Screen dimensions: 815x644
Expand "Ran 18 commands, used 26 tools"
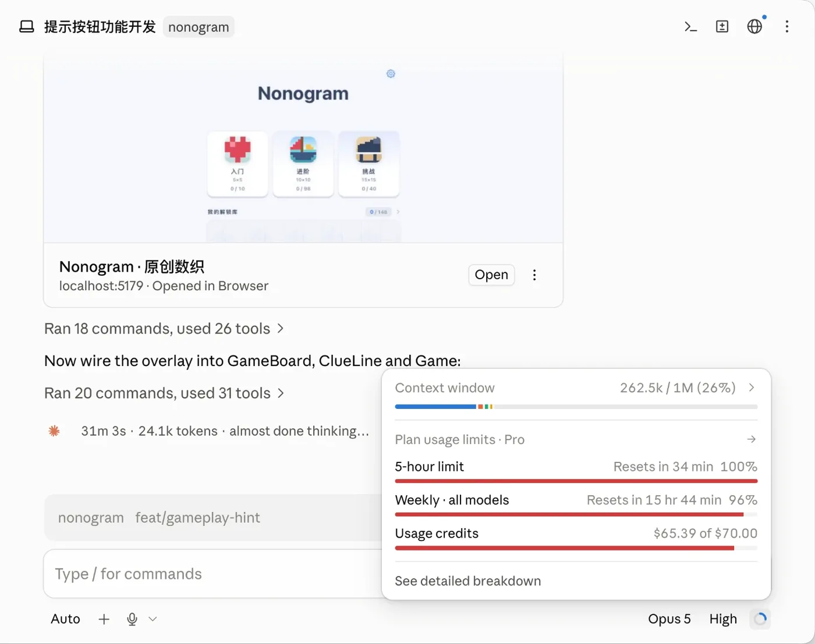click(164, 329)
